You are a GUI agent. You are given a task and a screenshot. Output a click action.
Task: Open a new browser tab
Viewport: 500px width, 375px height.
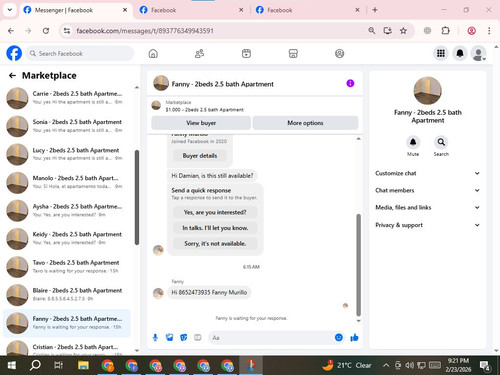click(375, 10)
